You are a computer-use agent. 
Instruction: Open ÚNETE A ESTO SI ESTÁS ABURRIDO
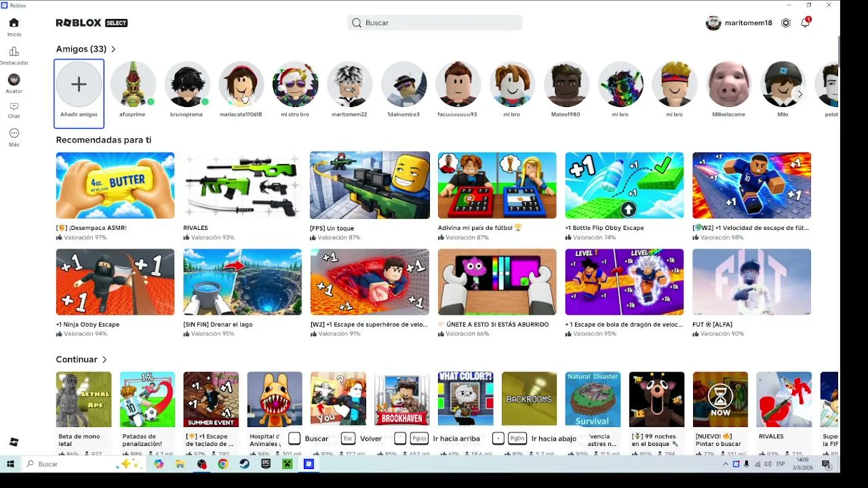[x=497, y=282]
